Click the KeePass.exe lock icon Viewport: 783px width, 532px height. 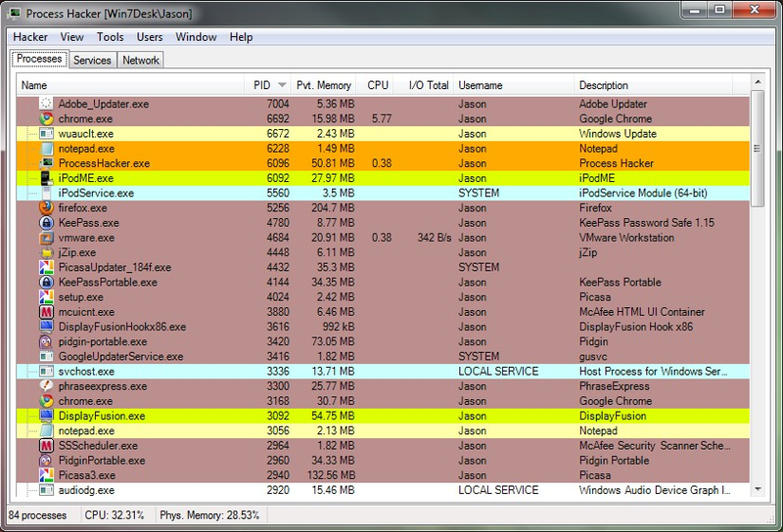pos(46,223)
